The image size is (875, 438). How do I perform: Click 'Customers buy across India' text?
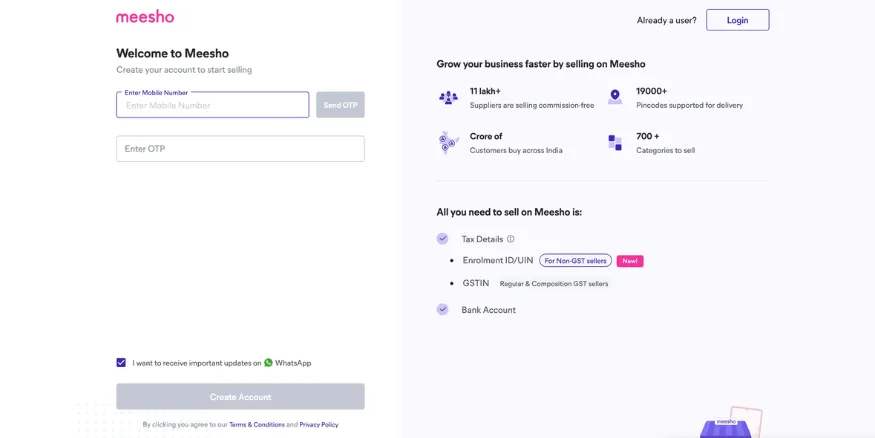click(x=516, y=151)
